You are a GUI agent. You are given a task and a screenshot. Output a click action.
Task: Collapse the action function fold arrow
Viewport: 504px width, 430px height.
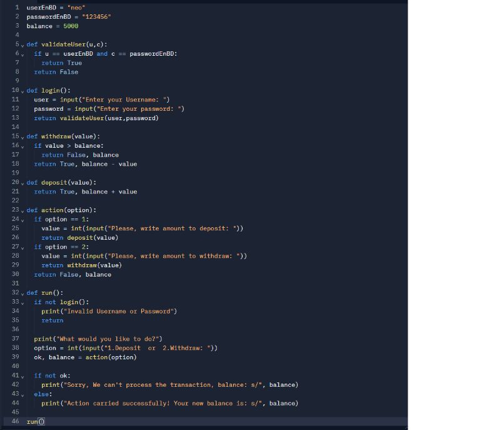tap(23, 212)
